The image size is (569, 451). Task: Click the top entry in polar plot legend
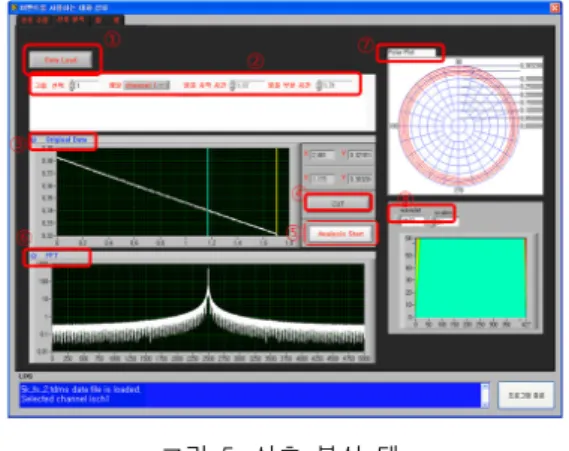[x=531, y=66]
